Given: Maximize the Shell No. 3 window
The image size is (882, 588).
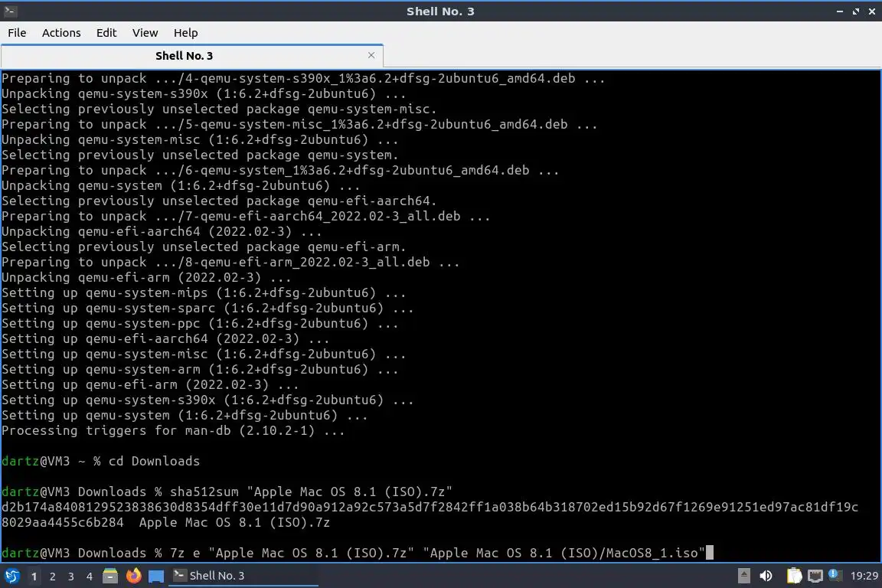Looking at the screenshot, I should point(855,11).
